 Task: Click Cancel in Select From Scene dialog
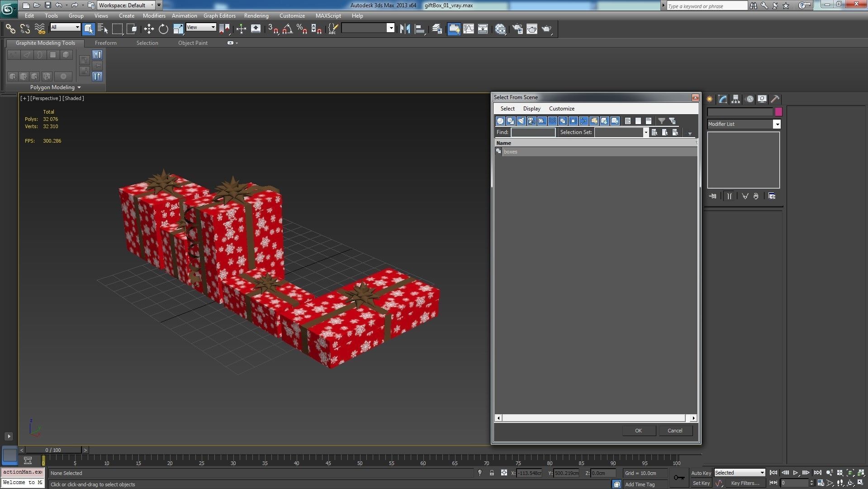click(x=675, y=431)
